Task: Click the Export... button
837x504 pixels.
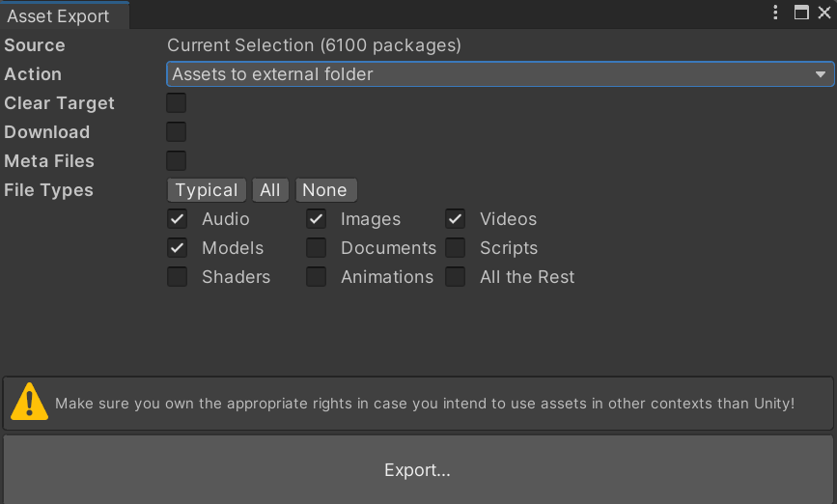Action: pos(418,470)
